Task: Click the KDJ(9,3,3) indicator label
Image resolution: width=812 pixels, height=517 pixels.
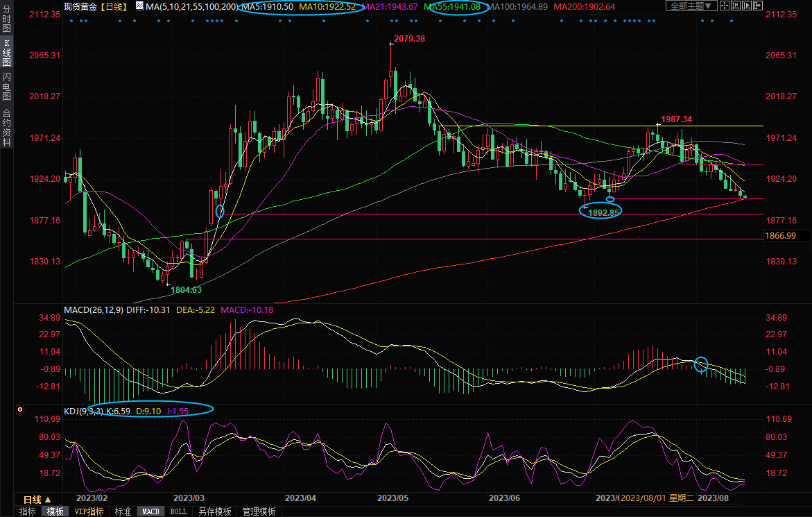Action: pyautogui.click(x=83, y=411)
